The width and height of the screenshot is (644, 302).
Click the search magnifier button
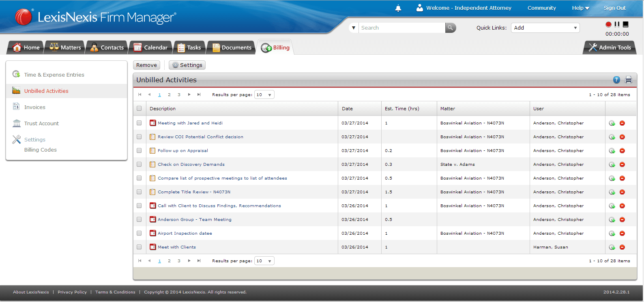coord(451,28)
